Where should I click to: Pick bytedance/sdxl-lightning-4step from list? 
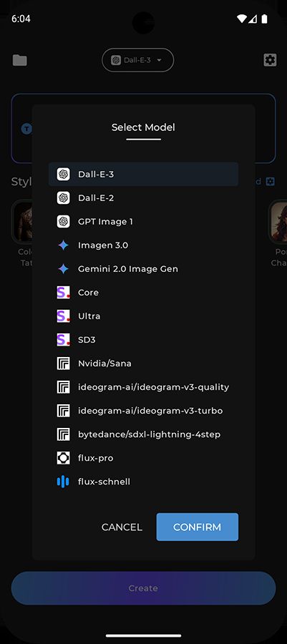(x=143, y=434)
